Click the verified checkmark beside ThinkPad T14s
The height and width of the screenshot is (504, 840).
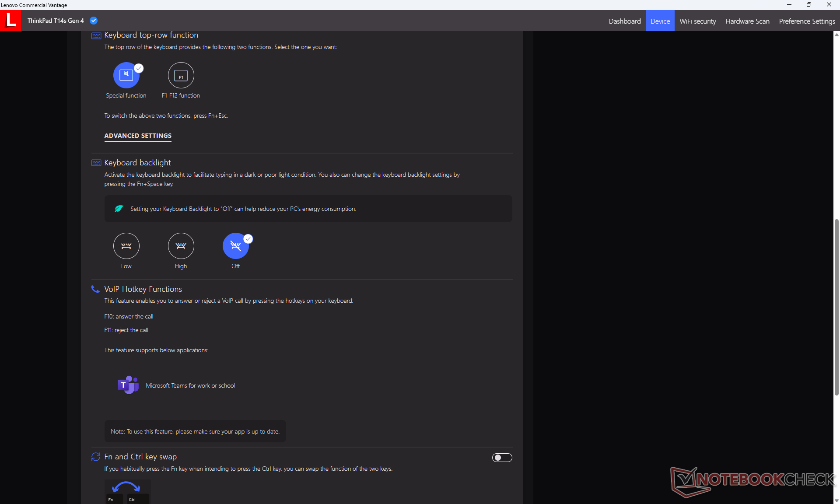[x=94, y=21]
